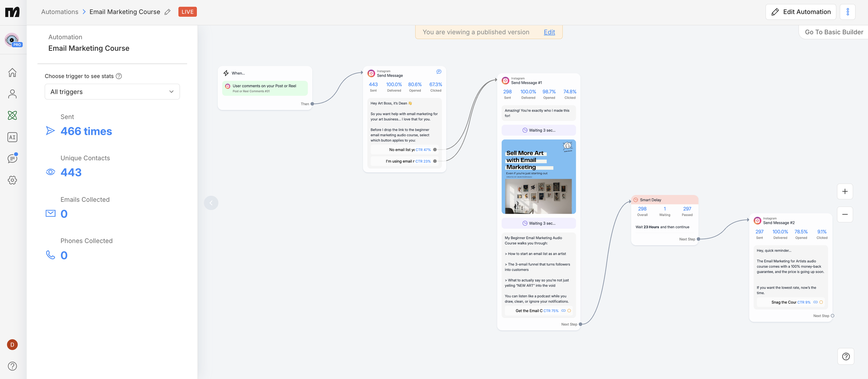Open Settings with the gear icon
The height and width of the screenshot is (379, 868).
(x=12, y=180)
